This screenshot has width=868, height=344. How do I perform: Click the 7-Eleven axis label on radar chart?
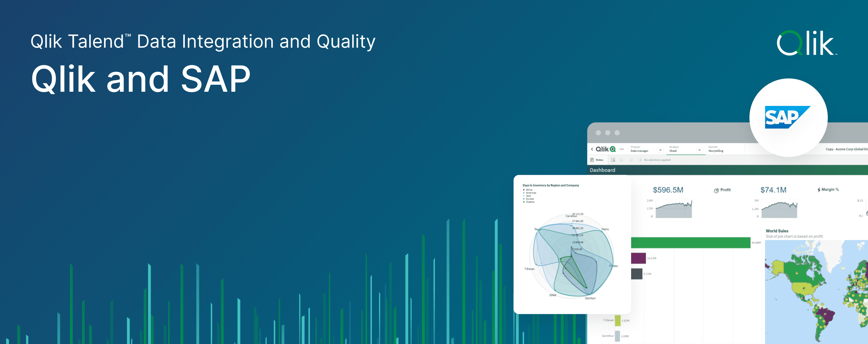click(529, 269)
